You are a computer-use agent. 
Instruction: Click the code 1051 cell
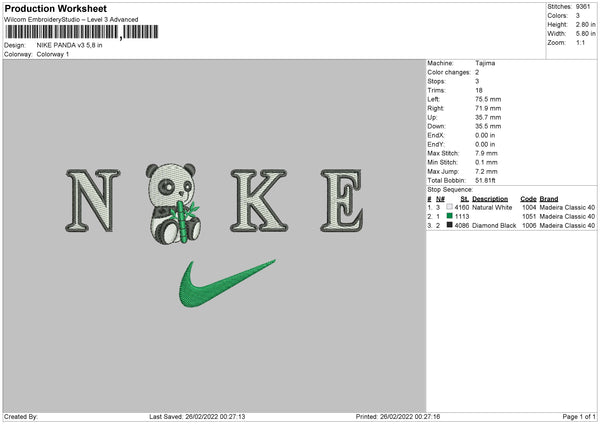coord(529,217)
